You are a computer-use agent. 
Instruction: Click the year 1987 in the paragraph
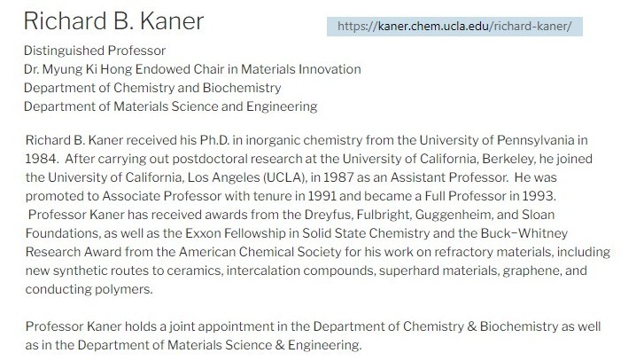[338, 177]
